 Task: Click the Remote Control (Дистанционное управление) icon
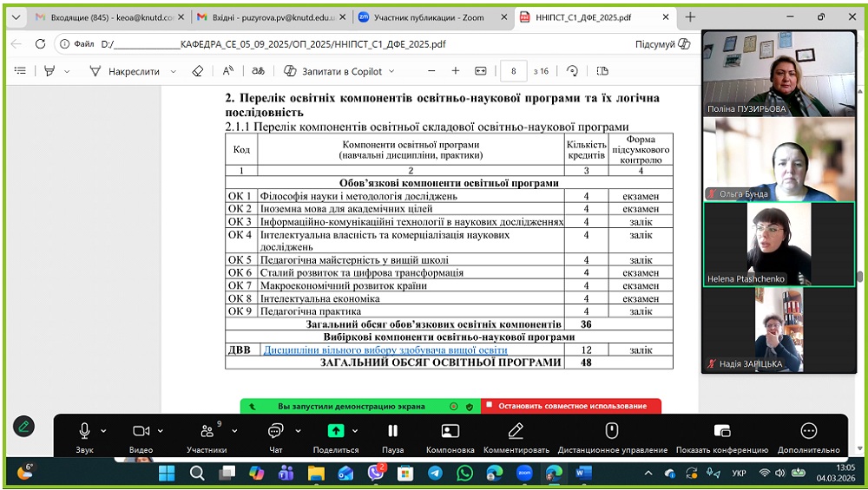coord(612,431)
